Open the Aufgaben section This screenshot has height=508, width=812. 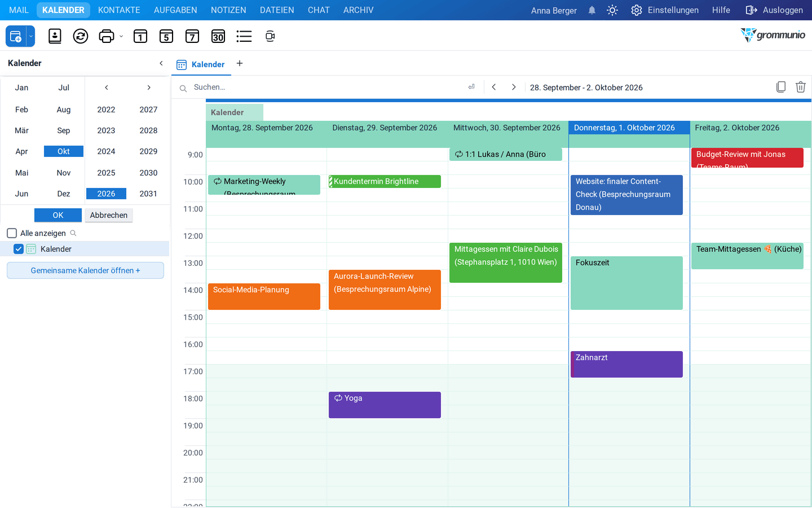click(175, 10)
